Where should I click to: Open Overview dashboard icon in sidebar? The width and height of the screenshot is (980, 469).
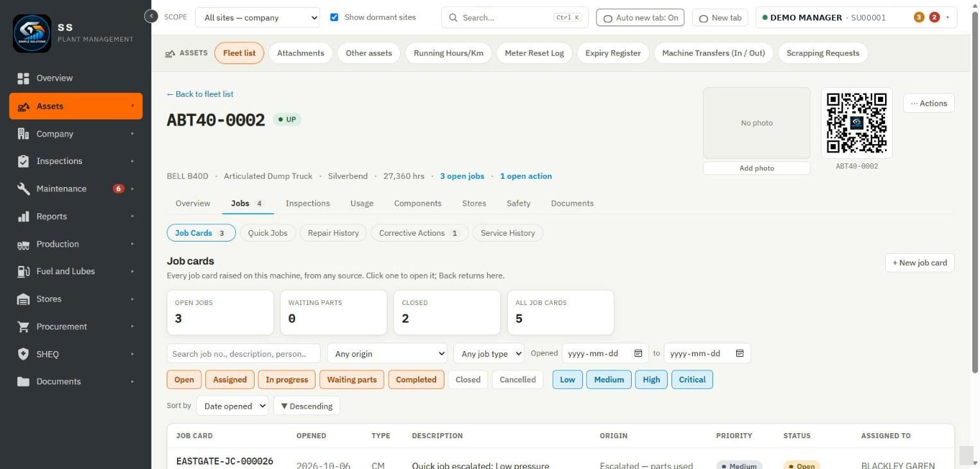pyautogui.click(x=24, y=78)
